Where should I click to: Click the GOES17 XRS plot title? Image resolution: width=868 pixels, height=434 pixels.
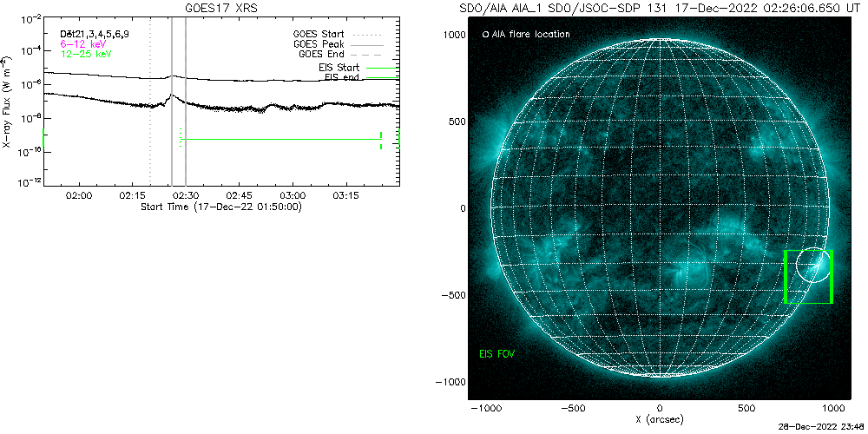point(221,9)
